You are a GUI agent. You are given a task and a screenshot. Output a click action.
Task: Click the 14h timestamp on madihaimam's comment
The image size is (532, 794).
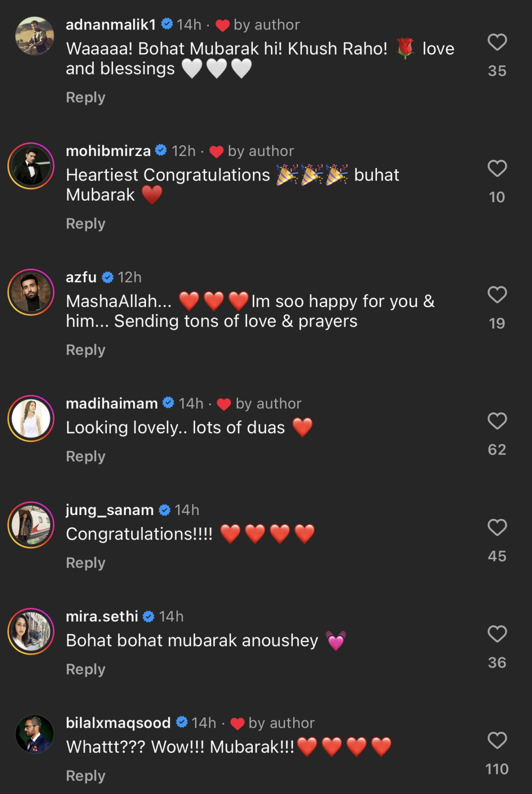pos(191,403)
